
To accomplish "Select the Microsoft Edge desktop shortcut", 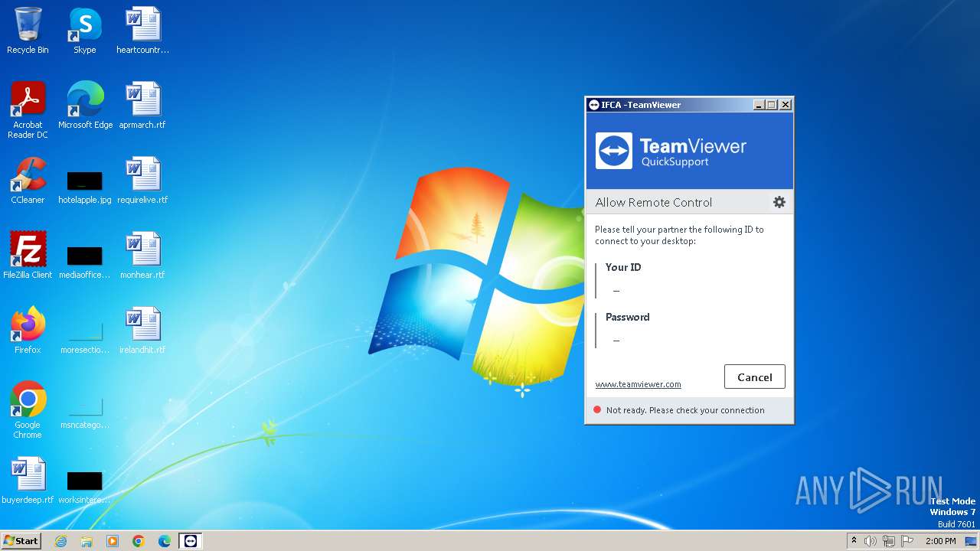I will point(85,106).
